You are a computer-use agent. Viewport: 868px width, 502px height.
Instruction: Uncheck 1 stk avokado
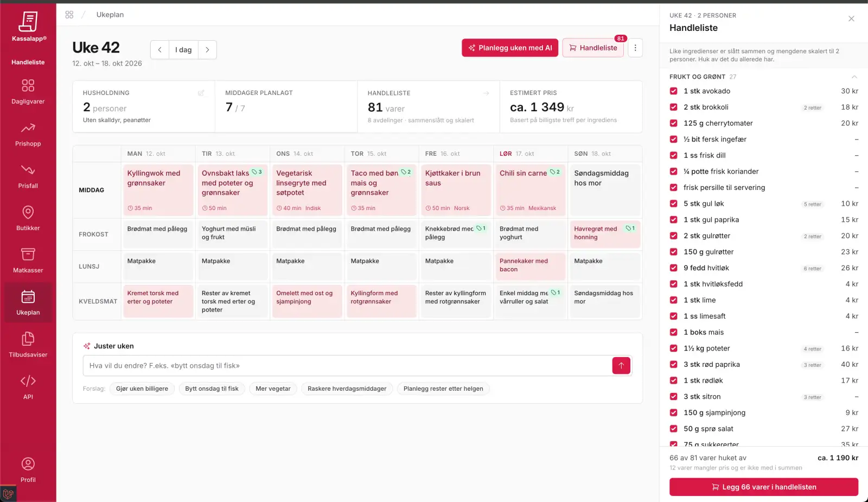(674, 91)
